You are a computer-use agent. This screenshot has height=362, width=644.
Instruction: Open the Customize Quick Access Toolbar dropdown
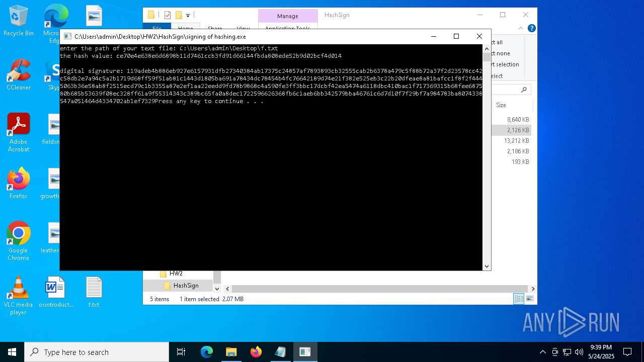pos(188,16)
